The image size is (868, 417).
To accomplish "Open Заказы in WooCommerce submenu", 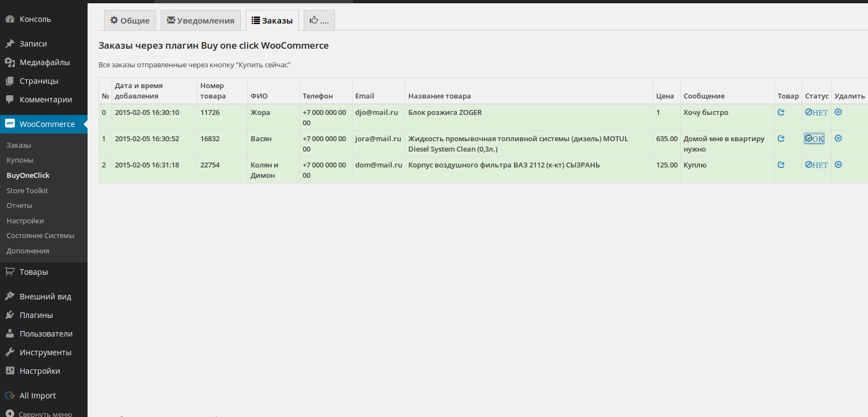I will [x=19, y=146].
